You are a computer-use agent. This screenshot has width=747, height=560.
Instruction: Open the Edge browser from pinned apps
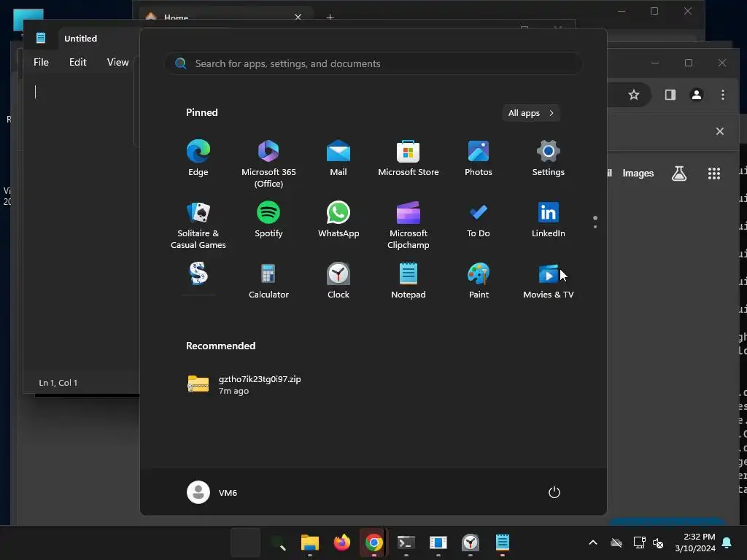point(198,158)
